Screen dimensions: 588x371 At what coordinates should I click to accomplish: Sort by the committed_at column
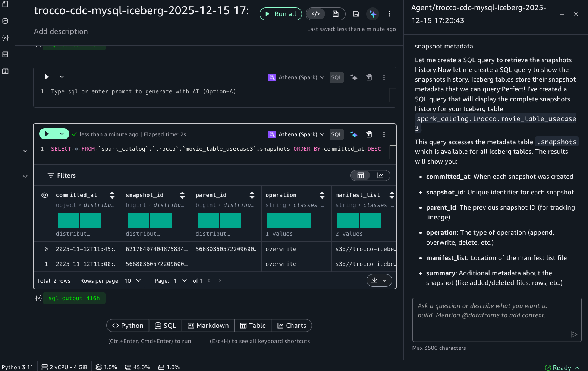coord(112,195)
